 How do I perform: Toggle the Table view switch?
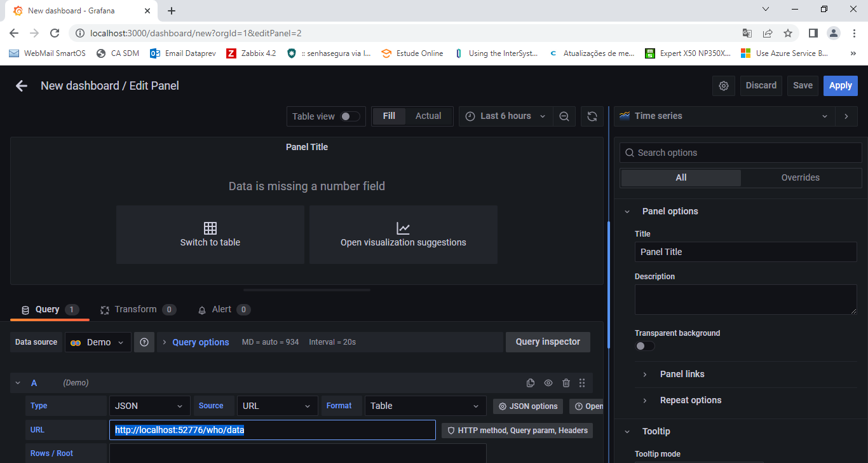pos(350,116)
